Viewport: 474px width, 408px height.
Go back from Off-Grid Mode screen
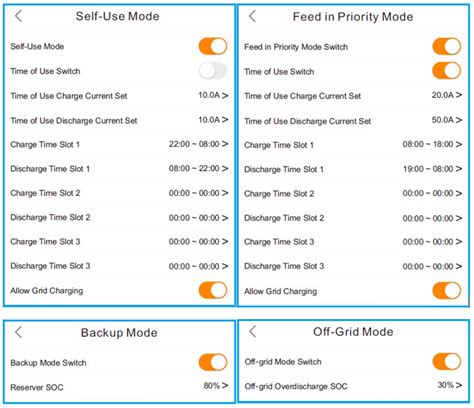point(252,331)
